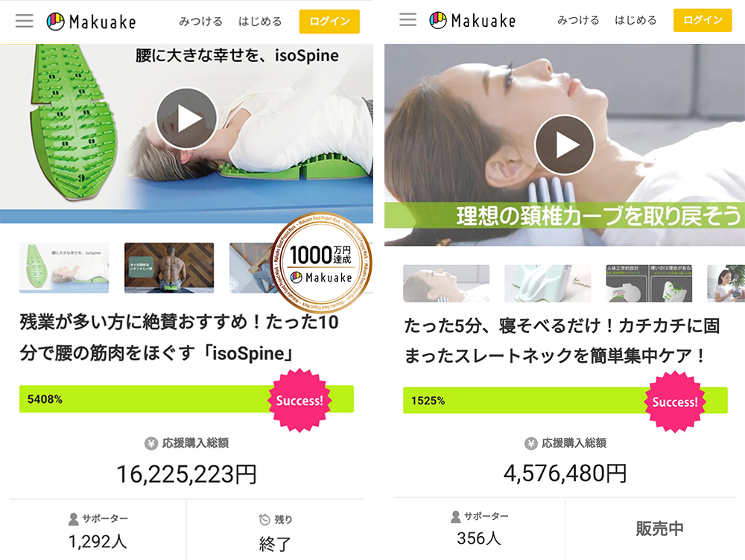Image resolution: width=745 pixels, height=560 pixels.
Task: Click the 5408% green progress bar
Action: (x=186, y=399)
